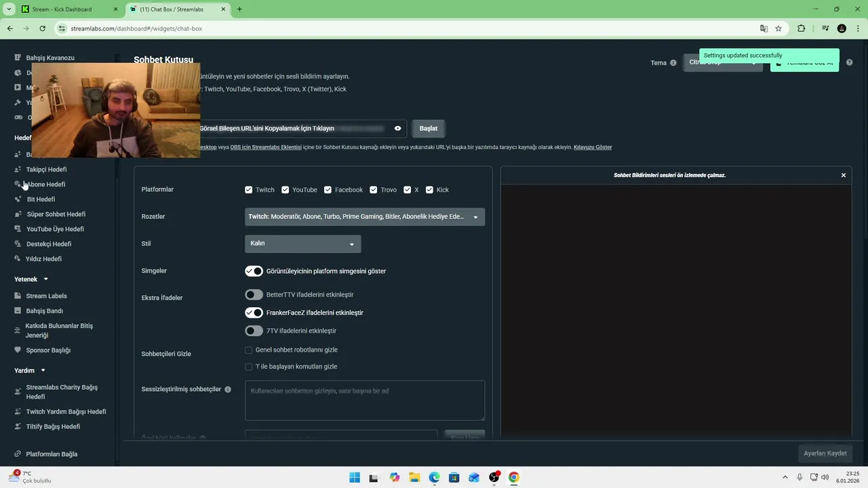
Task: Check '!' ile başlayan komutları gizle
Action: [249, 367]
